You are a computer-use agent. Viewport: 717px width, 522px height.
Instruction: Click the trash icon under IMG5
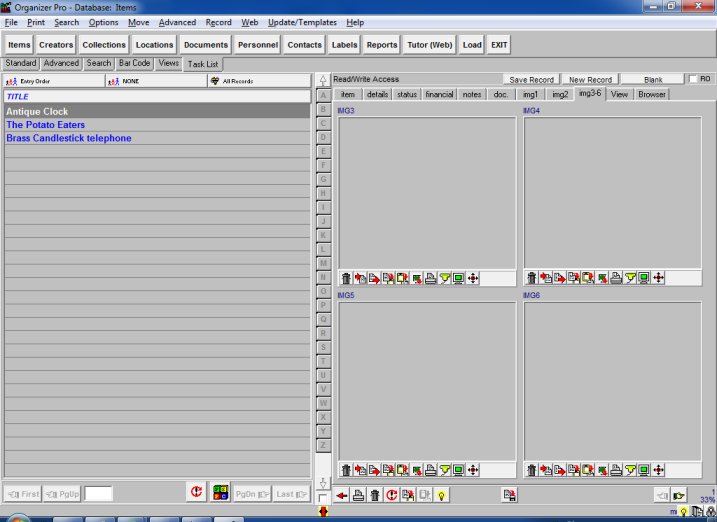pyautogui.click(x=346, y=469)
